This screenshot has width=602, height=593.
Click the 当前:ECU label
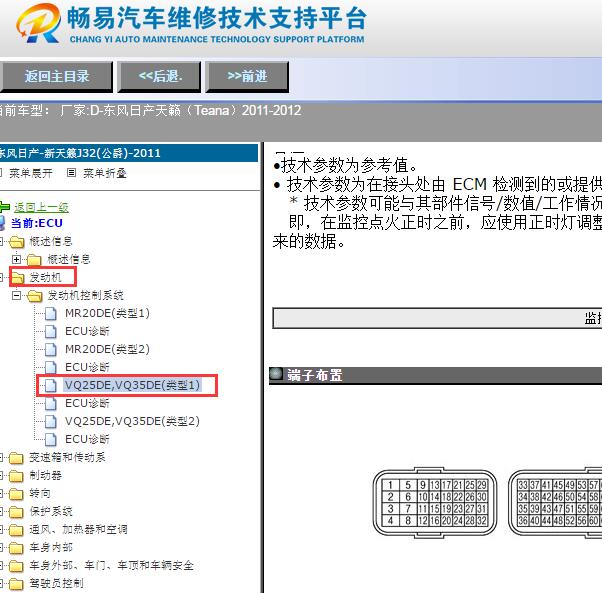click(37, 223)
